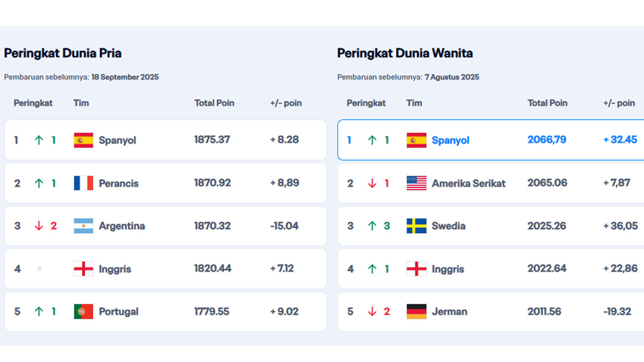The width and height of the screenshot is (644, 362).
Task: Click the +/- poin header in men's ranking
Action: pos(286,103)
